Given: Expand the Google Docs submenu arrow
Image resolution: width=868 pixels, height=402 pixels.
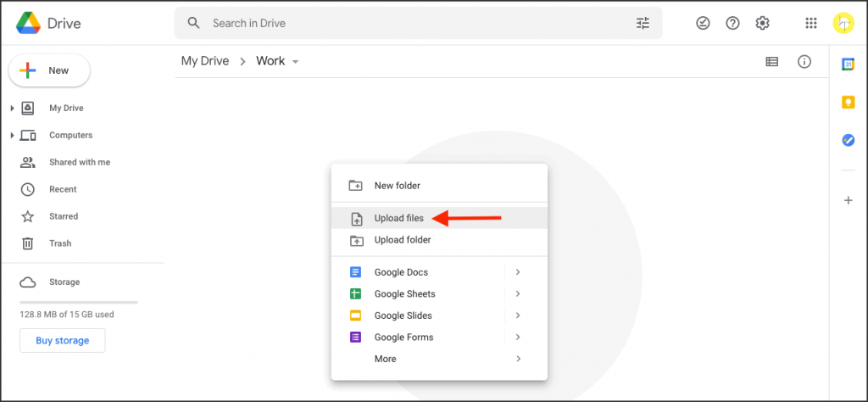Looking at the screenshot, I should tap(517, 272).
